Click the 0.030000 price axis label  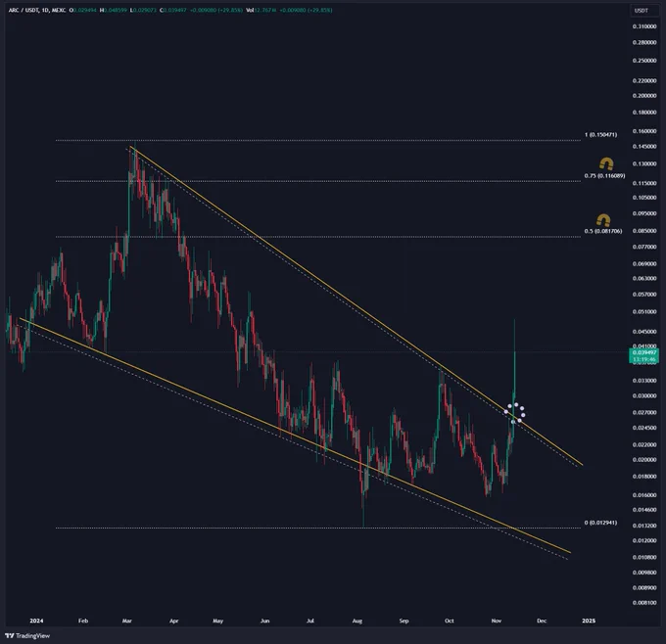point(644,395)
